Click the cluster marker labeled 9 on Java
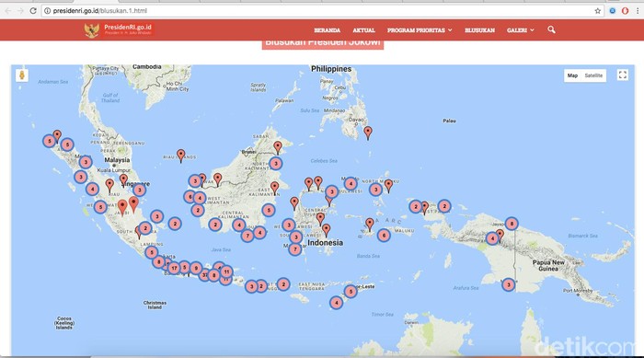 click(196, 269)
